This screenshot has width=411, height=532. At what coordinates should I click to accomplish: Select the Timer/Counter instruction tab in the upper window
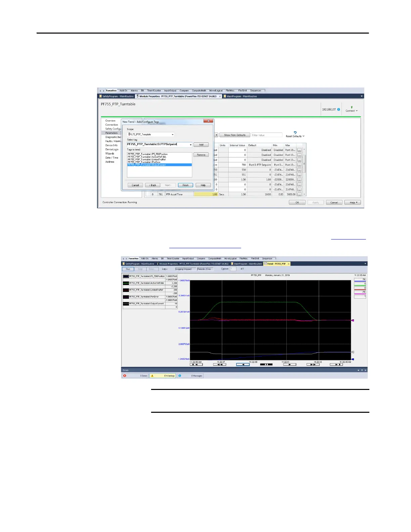pyautogui.click(x=154, y=91)
